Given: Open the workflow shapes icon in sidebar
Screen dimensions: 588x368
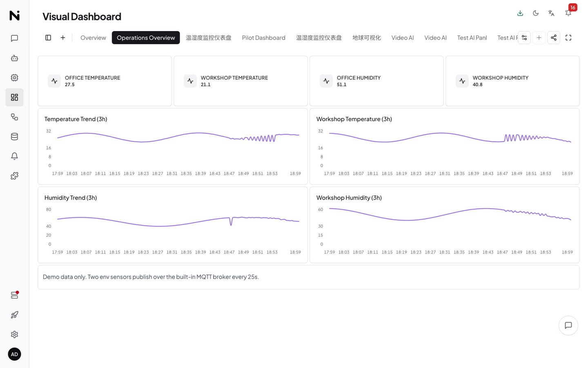Looking at the screenshot, I should (14, 117).
